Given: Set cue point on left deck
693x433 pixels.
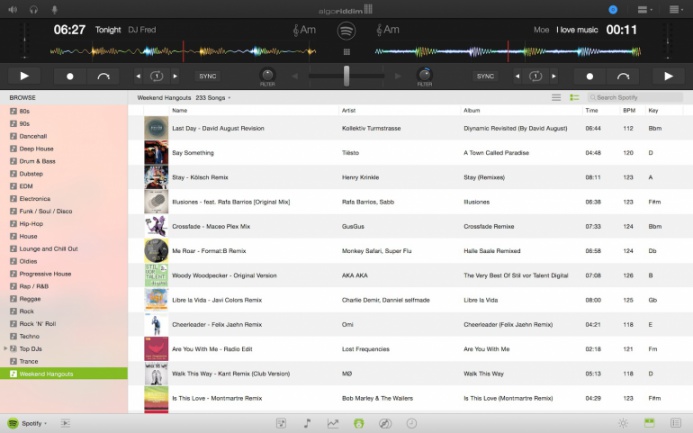Looking at the screenshot, I should pyautogui.click(x=70, y=76).
